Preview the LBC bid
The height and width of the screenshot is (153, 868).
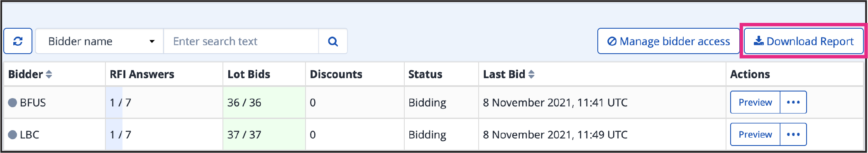755,134
